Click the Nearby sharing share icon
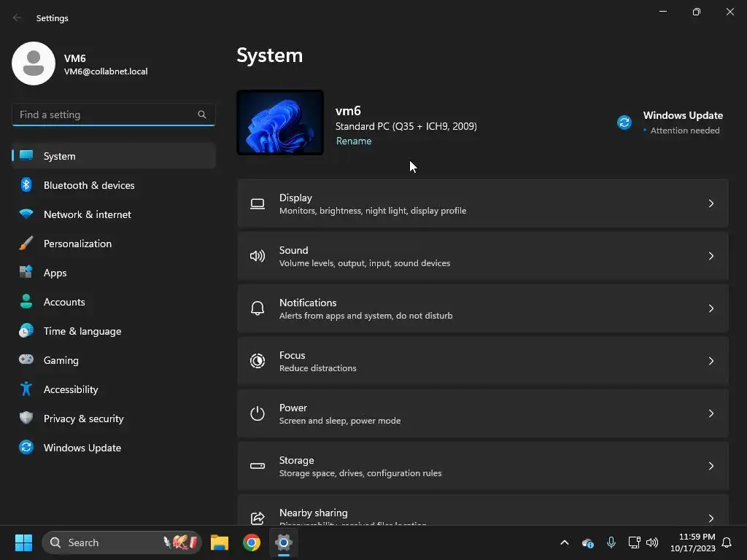The height and width of the screenshot is (560, 747). [258, 518]
